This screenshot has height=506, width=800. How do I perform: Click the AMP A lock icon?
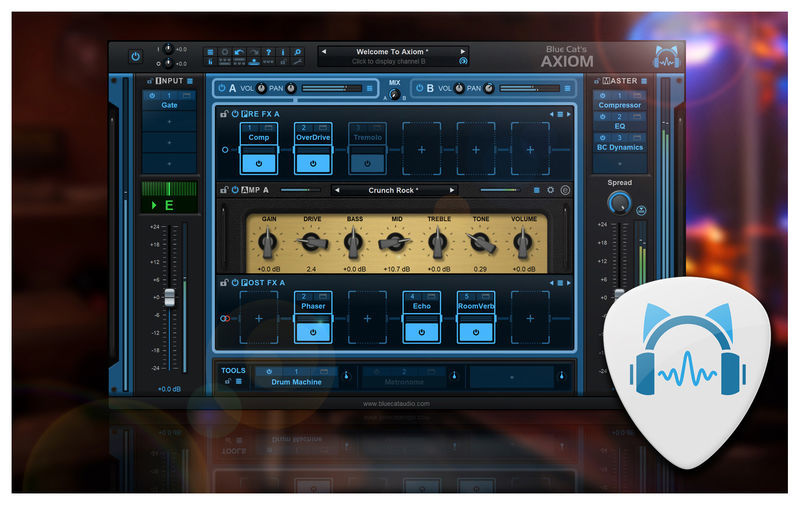(x=223, y=190)
